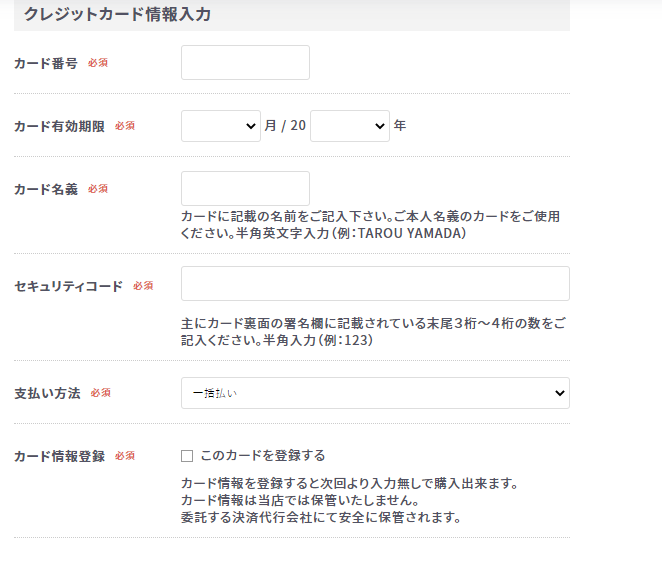Click the カード番号 field label

coord(46,63)
